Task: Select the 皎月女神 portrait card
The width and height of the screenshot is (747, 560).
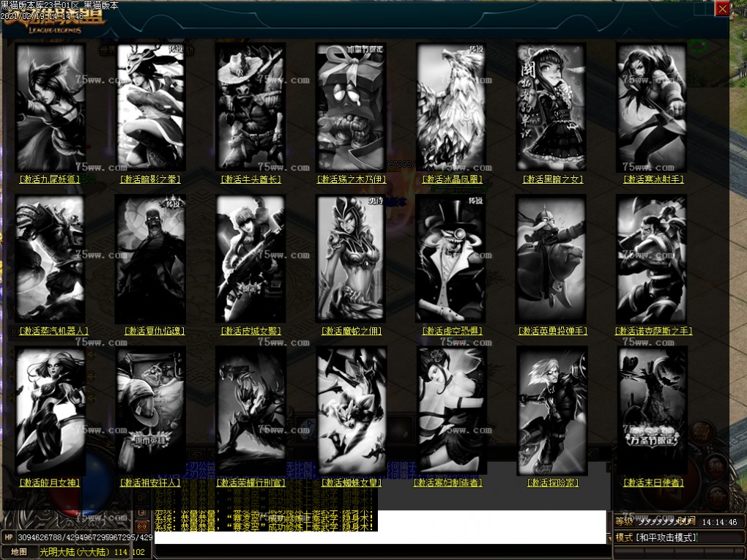Action: tap(51, 411)
